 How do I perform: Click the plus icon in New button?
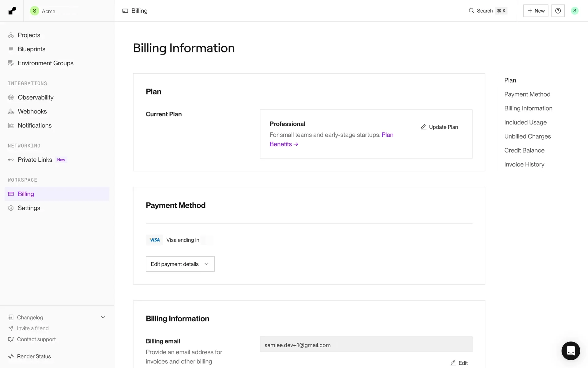click(x=530, y=11)
